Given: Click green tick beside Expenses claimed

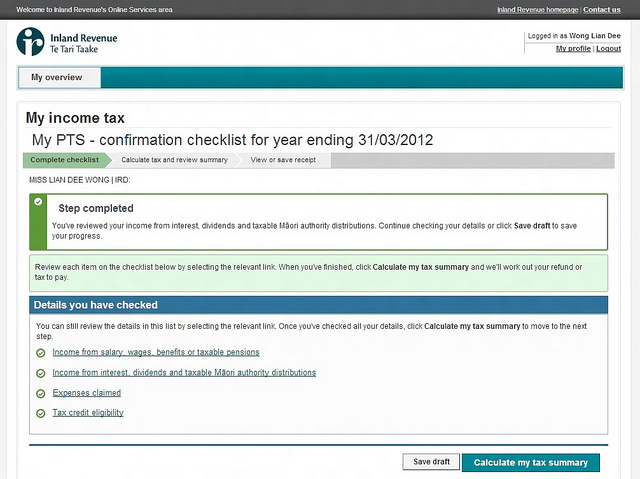Looking at the screenshot, I should point(41,393).
